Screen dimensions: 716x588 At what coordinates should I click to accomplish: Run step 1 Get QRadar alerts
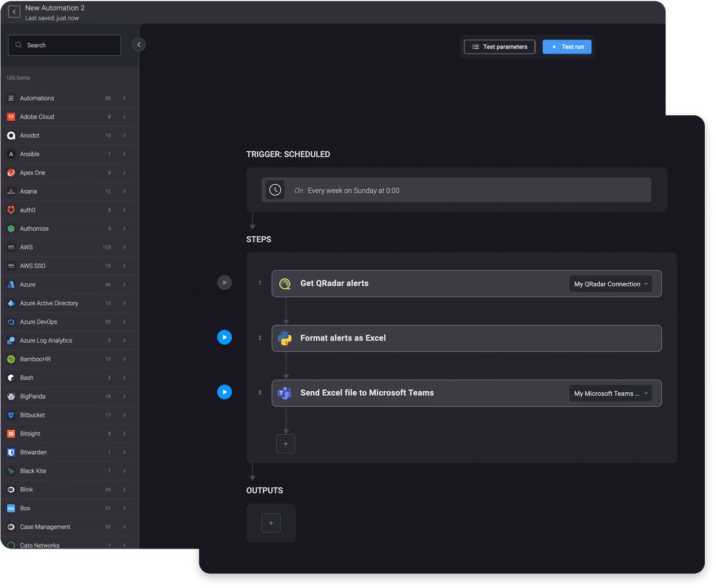click(x=225, y=283)
